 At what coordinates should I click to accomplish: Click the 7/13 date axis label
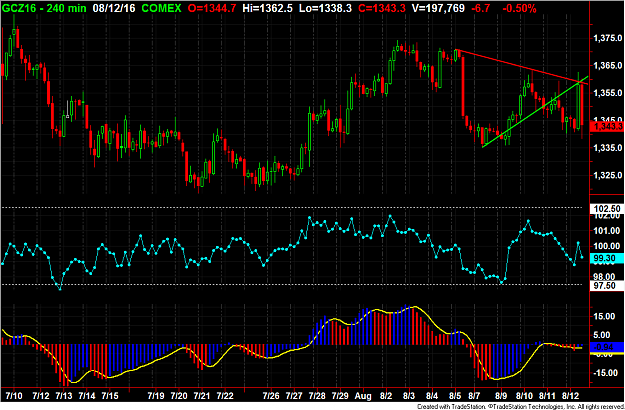(x=63, y=396)
